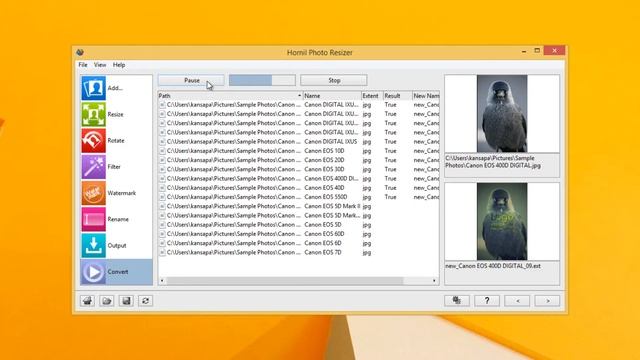The height and width of the screenshot is (360, 640).
Task: Pause the conversion
Action: click(191, 80)
